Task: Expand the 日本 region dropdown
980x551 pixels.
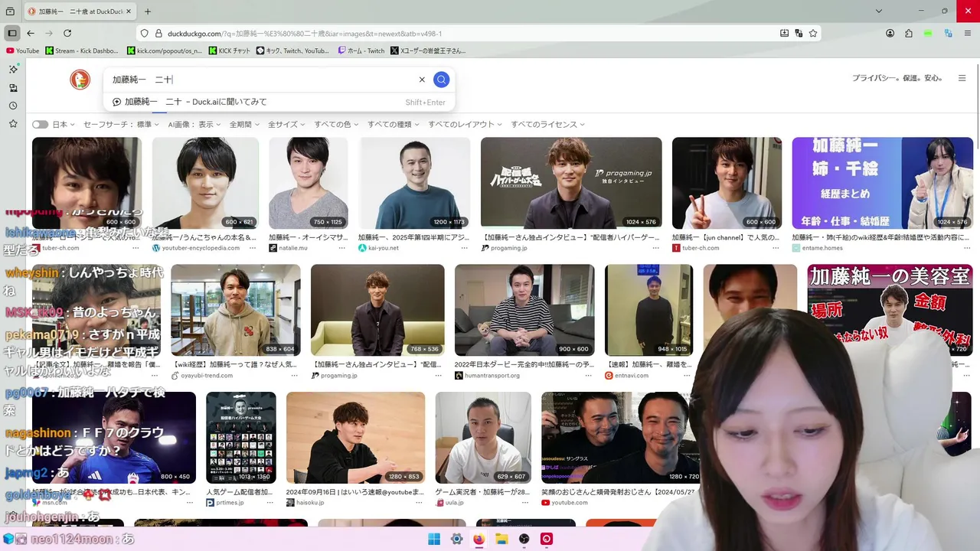Action: pyautogui.click(x=64, y=124)
